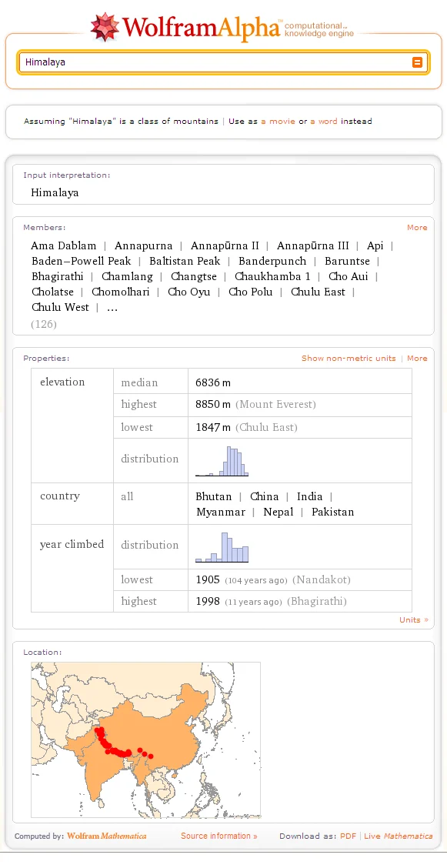Open Cholatse mountain link
The image size is (447, 868).
click(x=52, y=292)
